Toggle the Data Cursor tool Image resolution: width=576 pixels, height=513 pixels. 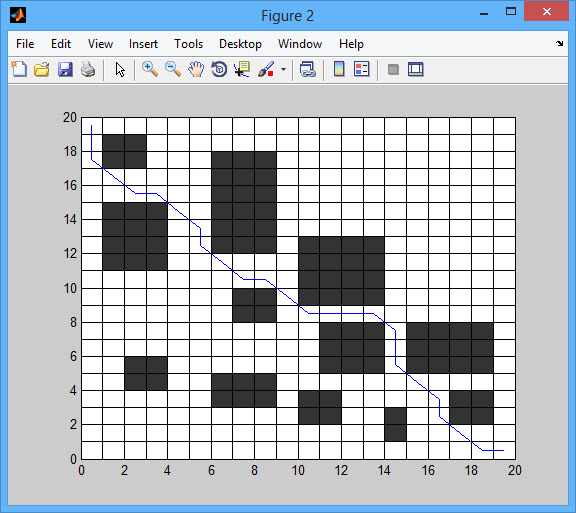click(242, 69)
